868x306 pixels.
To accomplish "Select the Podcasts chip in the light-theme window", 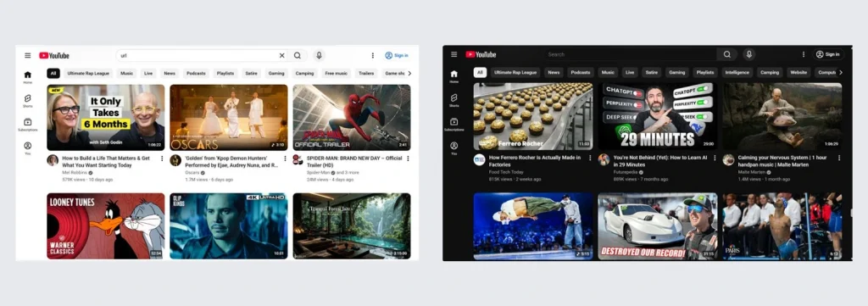I will pyautogui.click(x=196, y=73).
